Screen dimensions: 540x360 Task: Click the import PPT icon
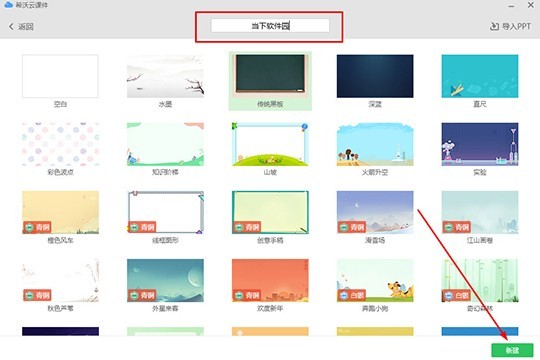click(494, 26)
